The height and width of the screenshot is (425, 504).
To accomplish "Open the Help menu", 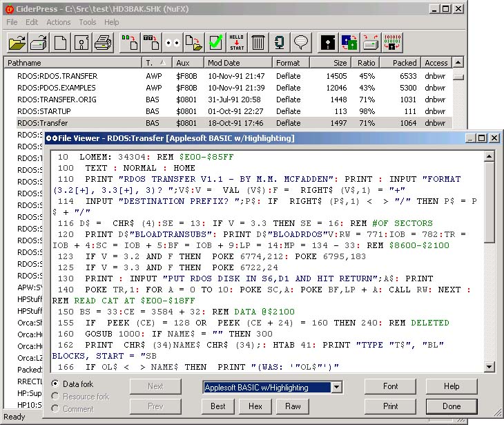I will 111,22.
